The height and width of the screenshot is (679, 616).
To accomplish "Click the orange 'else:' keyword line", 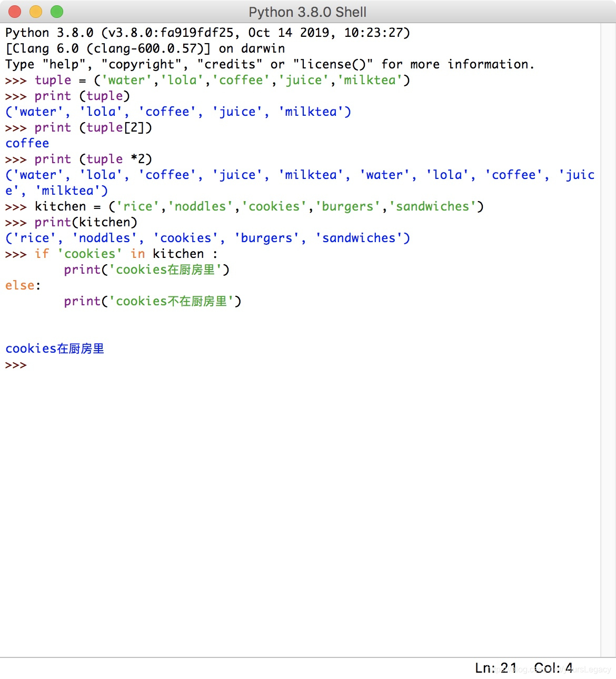I will 23,285.
